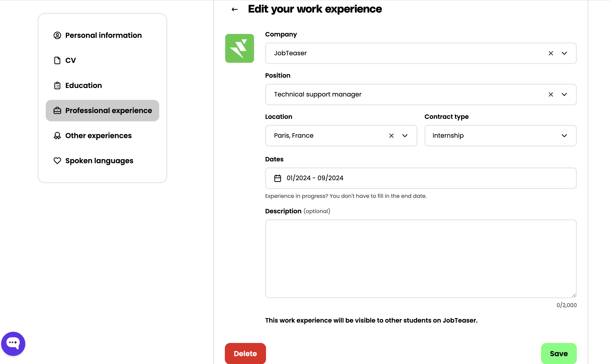Screen dimensions: 610x364
Task: Click the back arrow icon
Action: coord(235,9)
